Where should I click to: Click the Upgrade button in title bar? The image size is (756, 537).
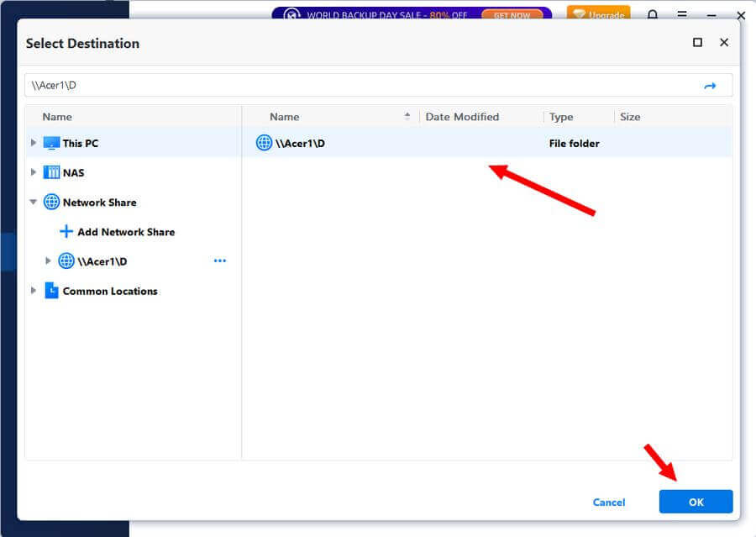coord(598,15)
